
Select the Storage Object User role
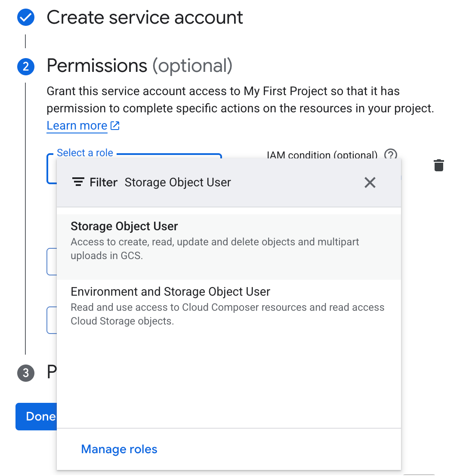coord(124,226)
